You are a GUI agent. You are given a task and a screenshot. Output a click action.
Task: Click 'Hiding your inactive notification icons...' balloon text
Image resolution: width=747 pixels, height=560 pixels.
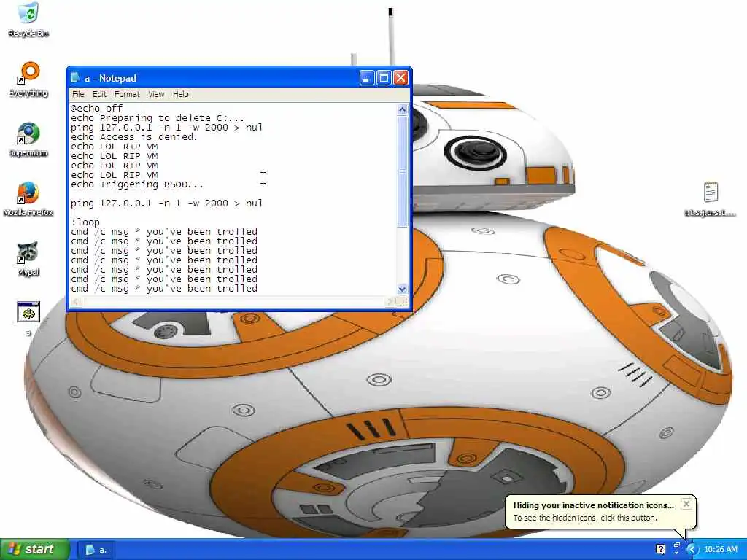[x=594, y=505]
